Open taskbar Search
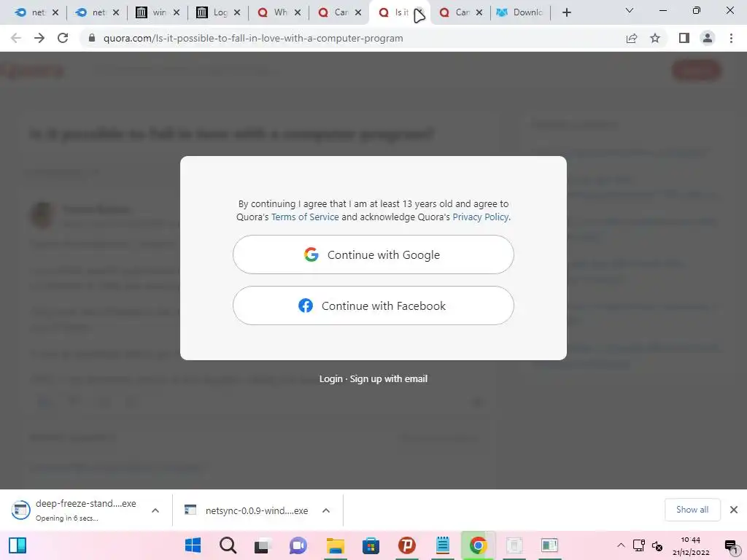Screen dimensions: 747x560 (228, 545)
